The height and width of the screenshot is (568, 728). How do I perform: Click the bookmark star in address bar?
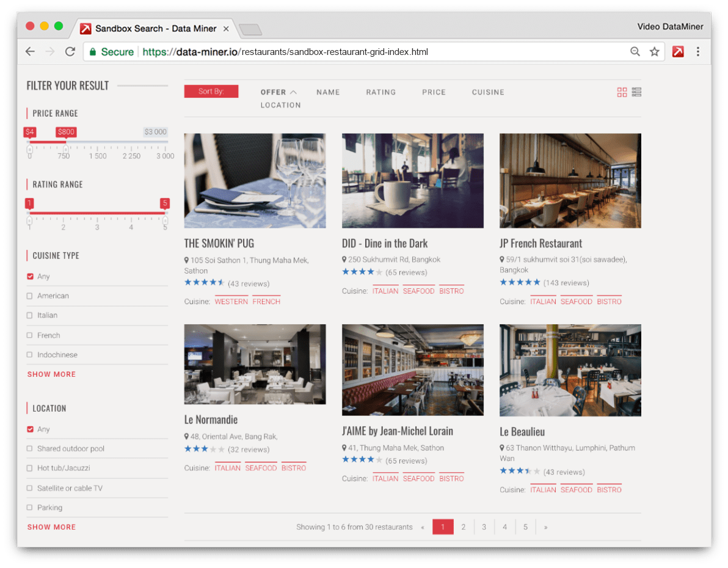click(x=655, y=51)
